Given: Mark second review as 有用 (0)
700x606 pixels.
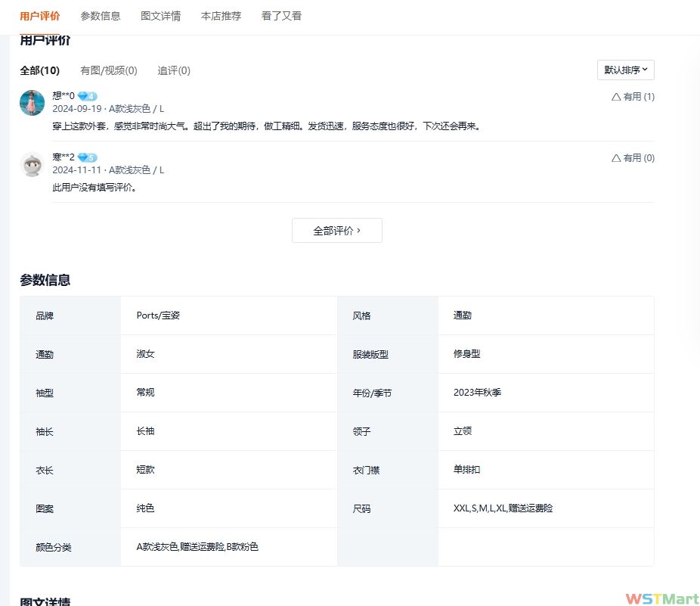Looking at the screenshot, I should click(633, 158).
